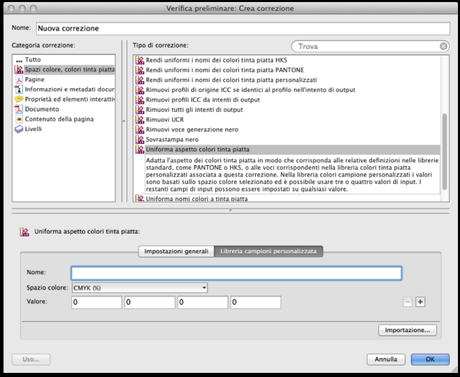
Task: Click the Contenuto della pagina icon
Action: [19, 119]
